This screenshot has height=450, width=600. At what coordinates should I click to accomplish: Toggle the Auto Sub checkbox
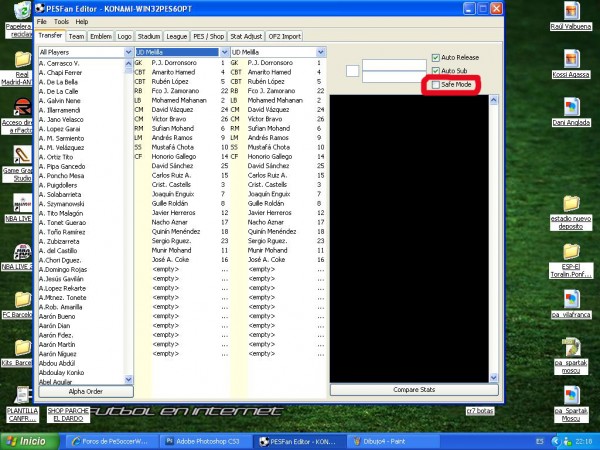435,71
